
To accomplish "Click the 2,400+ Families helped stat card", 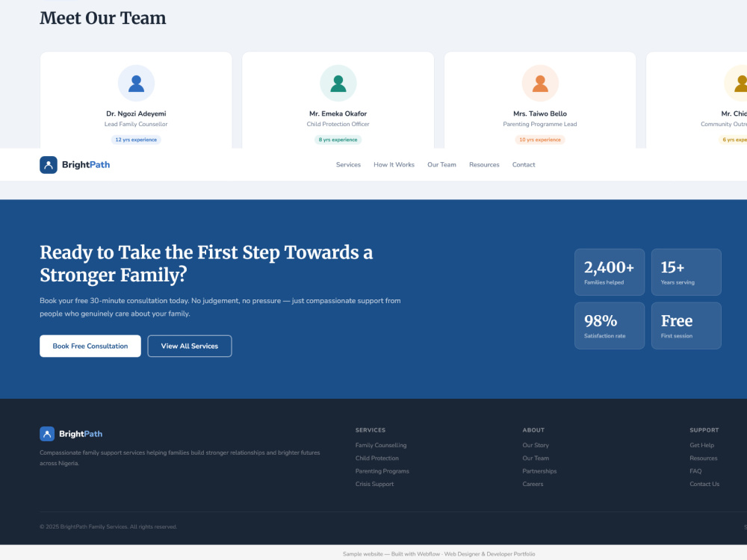I will pos(610,272).
